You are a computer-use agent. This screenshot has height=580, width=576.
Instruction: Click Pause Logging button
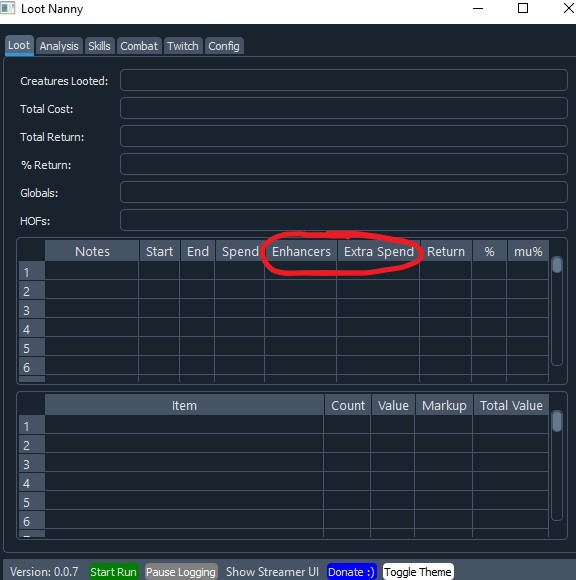coord(181,571)
